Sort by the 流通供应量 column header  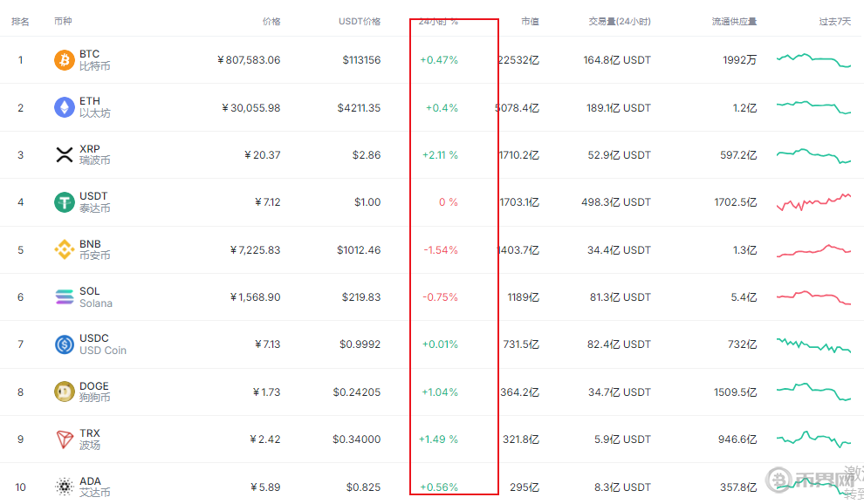pos(734,22)
